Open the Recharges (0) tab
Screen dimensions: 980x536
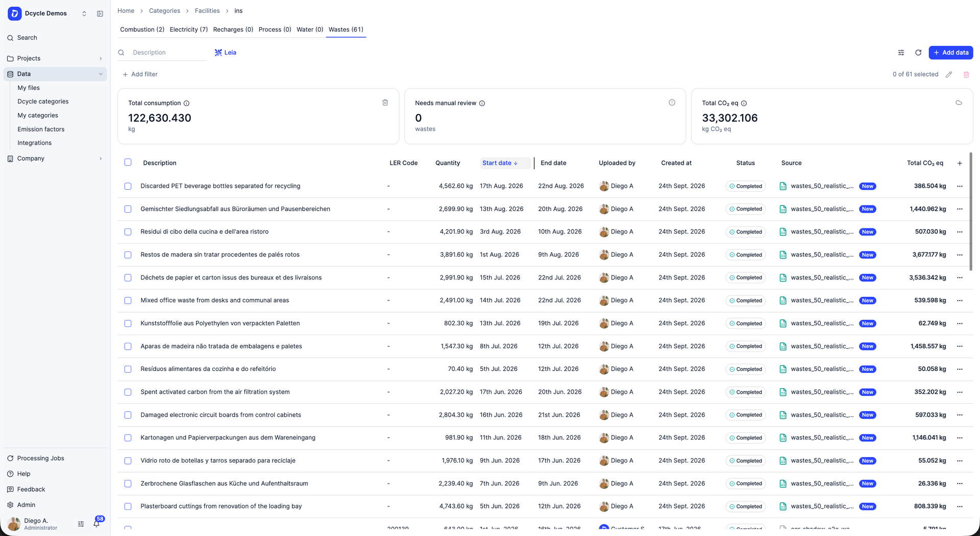point(233,30)
